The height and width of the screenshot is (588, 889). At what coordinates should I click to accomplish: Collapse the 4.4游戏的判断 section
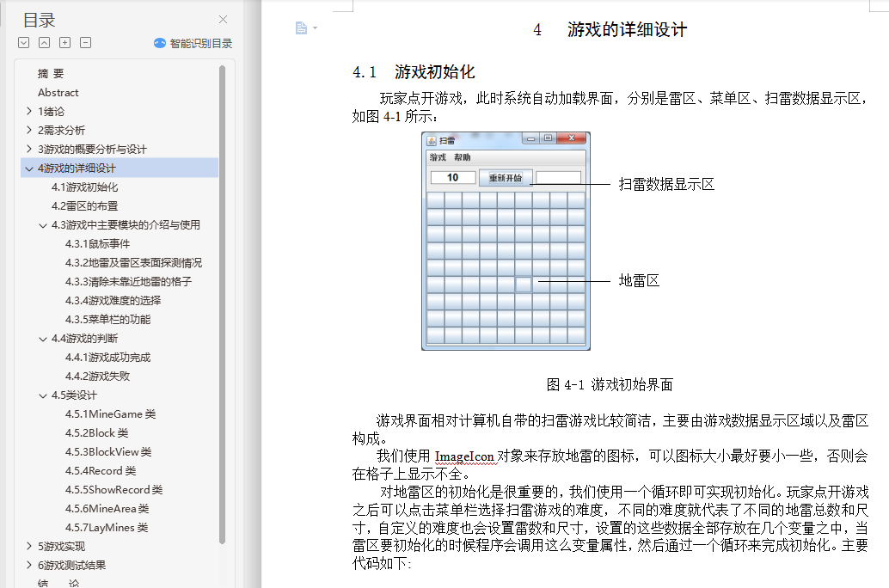pyautogui.click(x=42, y=339)
